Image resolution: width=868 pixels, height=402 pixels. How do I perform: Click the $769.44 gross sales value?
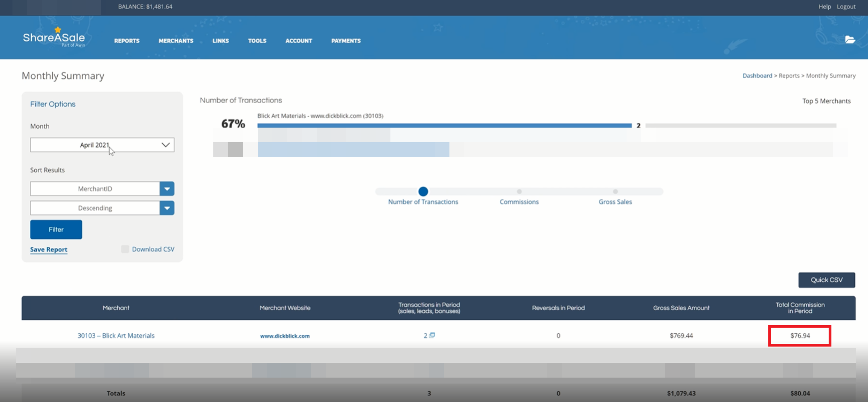(681, 336)
